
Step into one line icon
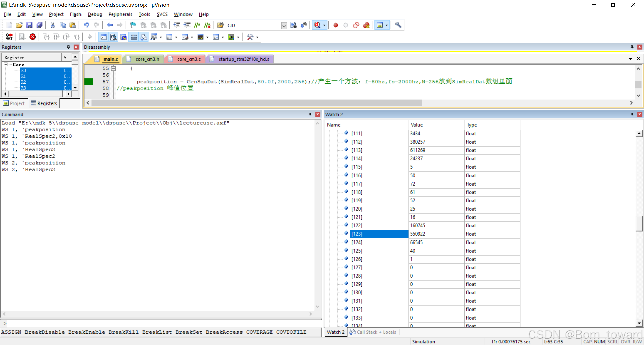[47, 37]
